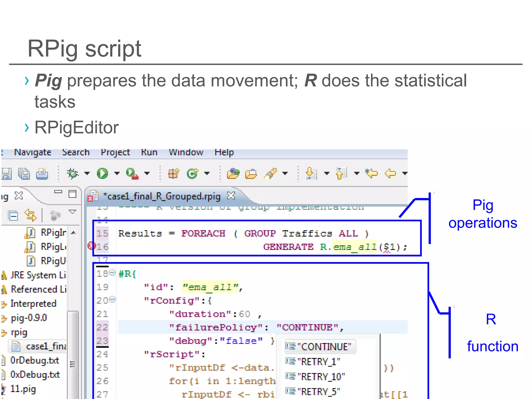Click the Open Task folder icon
The image size is (532, 399).
coord(251,174)
